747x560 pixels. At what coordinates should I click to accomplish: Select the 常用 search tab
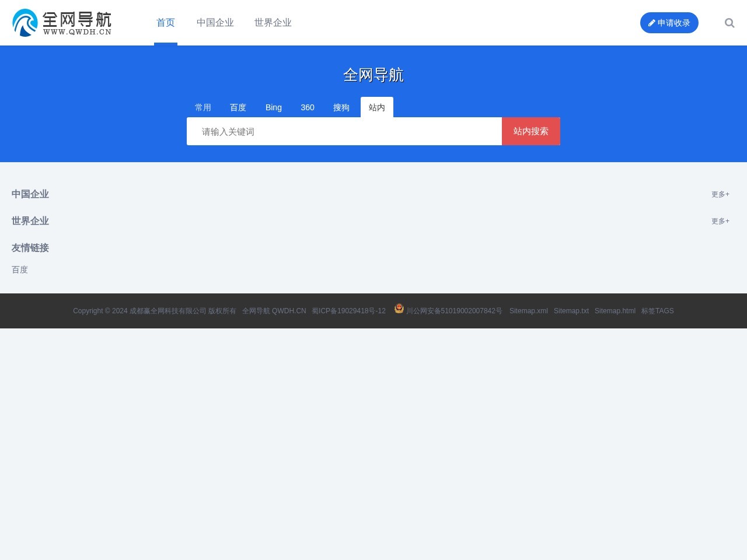(203, 107)
